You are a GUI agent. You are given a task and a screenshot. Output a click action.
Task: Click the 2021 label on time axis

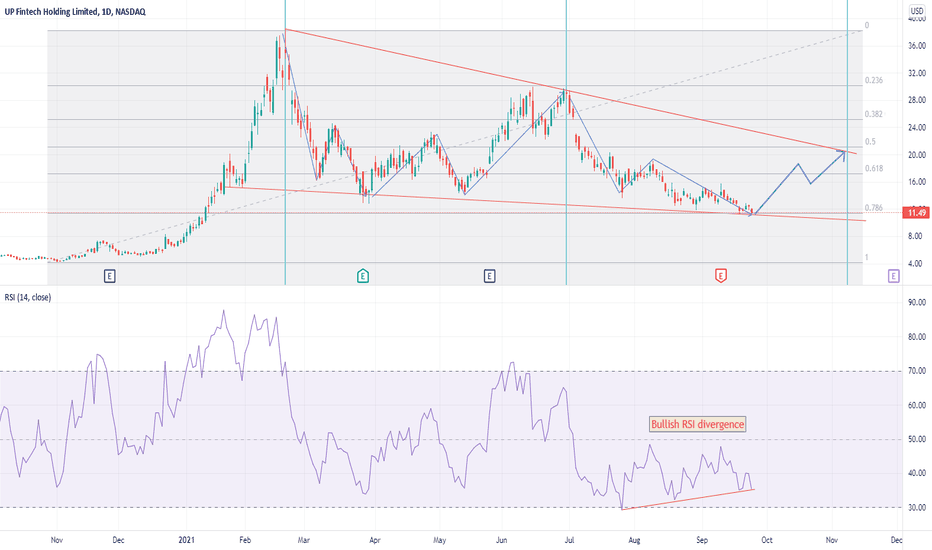click(187, 540)
